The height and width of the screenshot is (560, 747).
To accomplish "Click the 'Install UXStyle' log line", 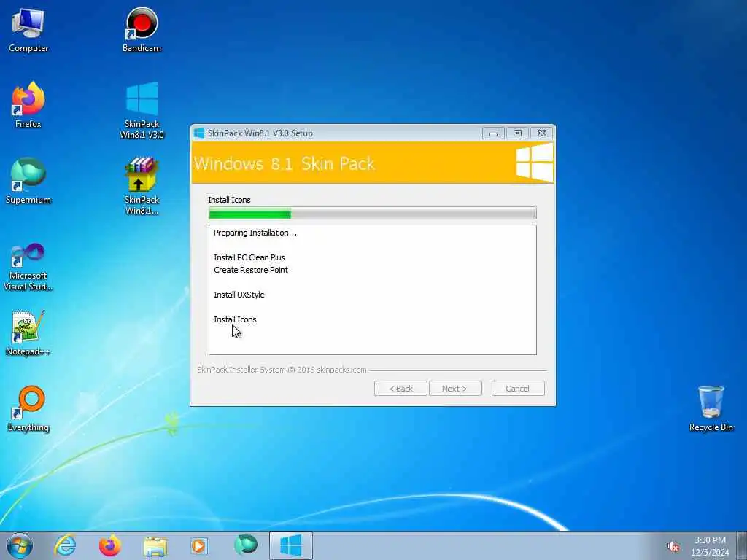I will pos(239,295).
